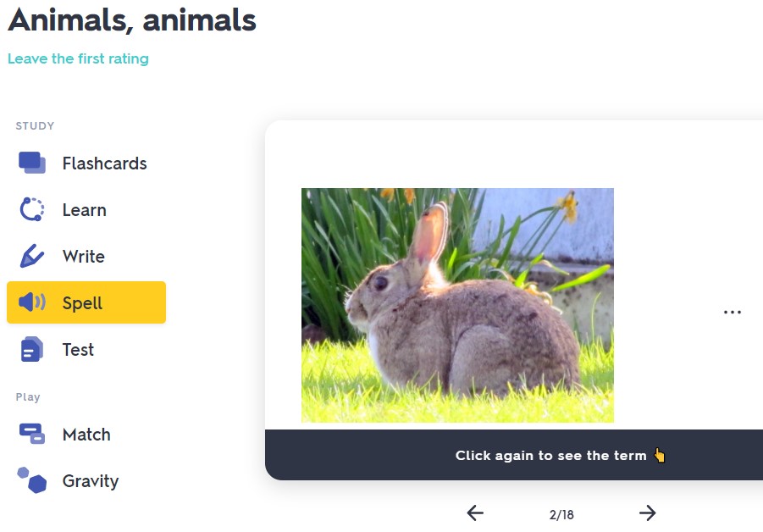The image size is (763, 532).
Task: Select the Learn study mode
Action: [84, 210]
